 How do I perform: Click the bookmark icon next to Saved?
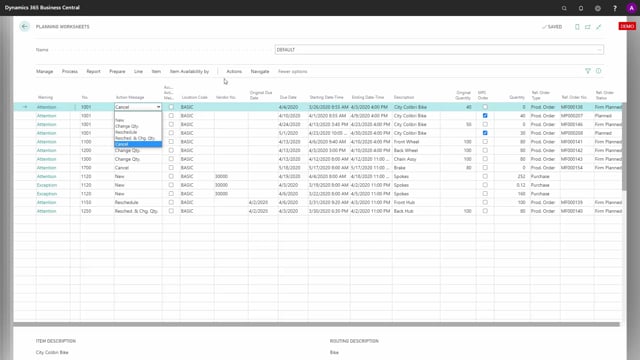577,27
